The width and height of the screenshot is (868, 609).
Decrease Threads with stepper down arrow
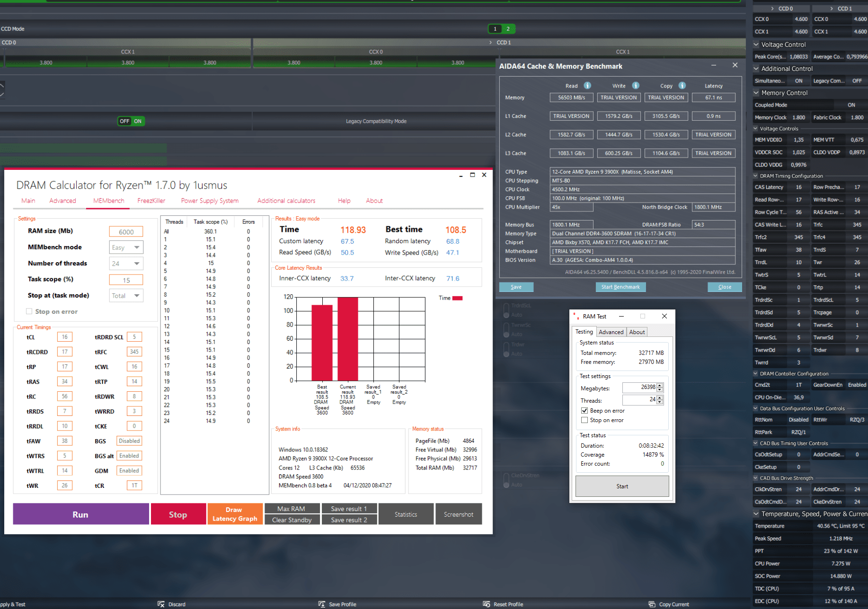(660, 403)
